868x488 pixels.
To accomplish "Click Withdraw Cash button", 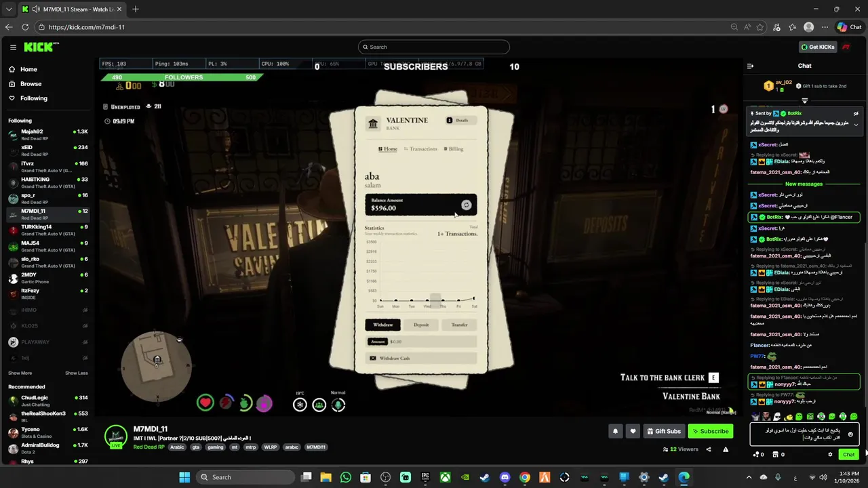I will click(421, 358).
